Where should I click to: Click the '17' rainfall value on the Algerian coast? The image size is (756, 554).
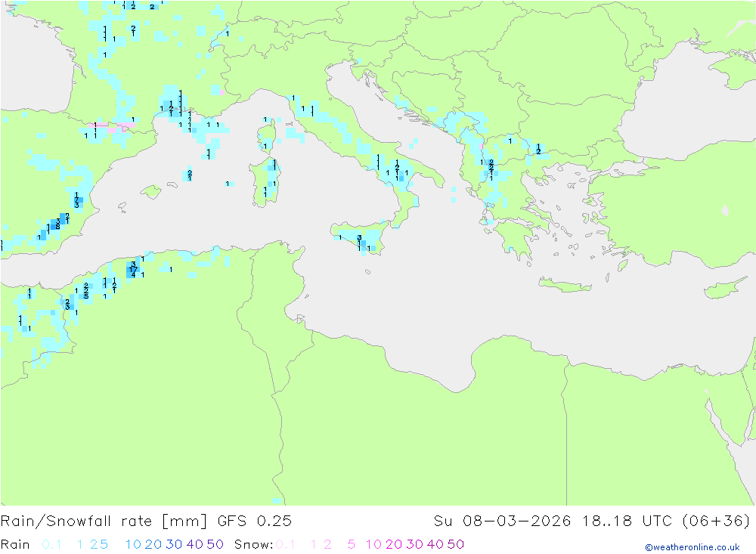(x=133, y=270)
